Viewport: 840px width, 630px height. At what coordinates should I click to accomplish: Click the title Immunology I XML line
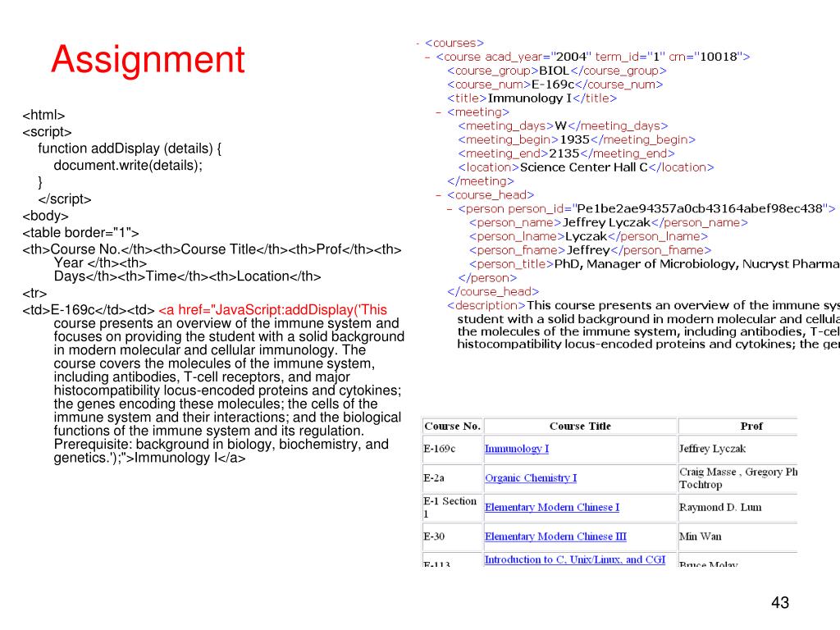[532, 98]
